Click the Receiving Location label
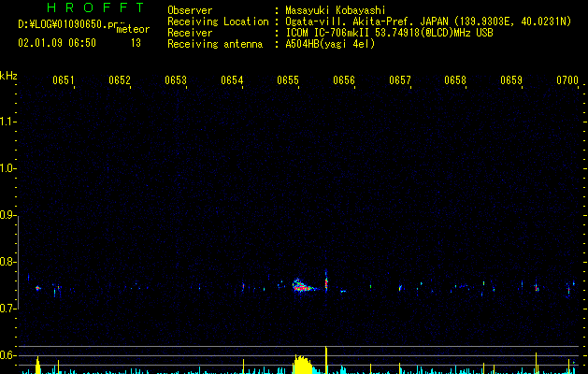Screen dimensions: 588x374 (218, 22)
